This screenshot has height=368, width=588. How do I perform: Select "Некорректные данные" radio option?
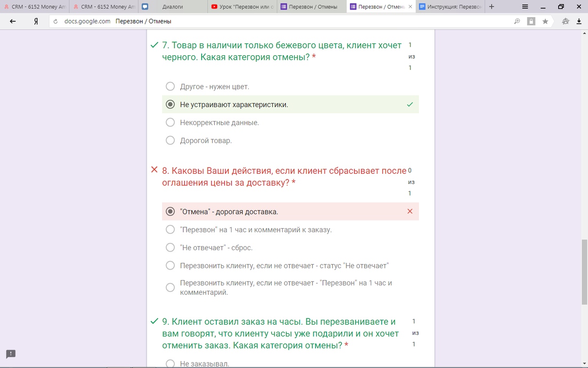(170, 122)
